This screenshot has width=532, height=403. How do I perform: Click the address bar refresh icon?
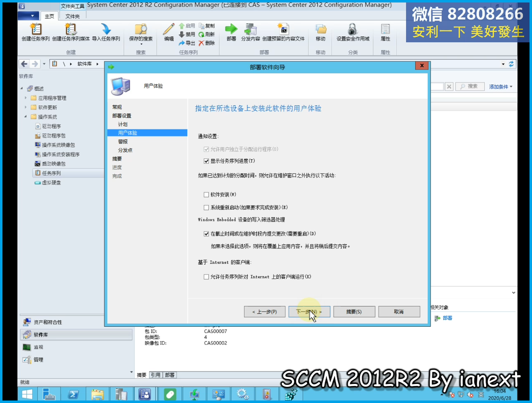pos(511,64)
